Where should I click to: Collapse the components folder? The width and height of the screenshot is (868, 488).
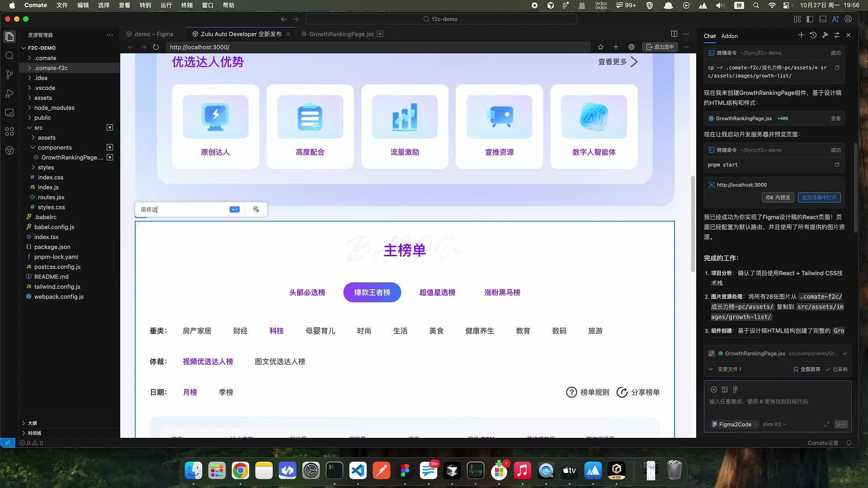[x=55, y=147]
